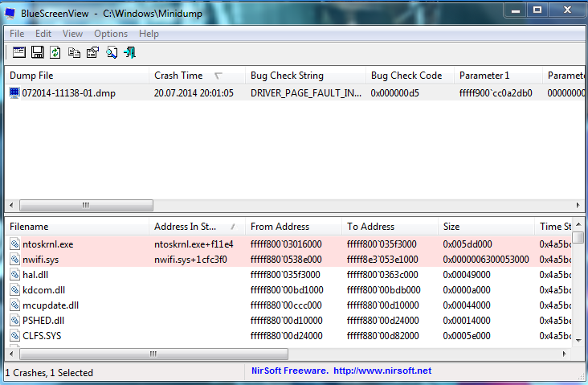Open the File menu

click(x=17, y=34)
